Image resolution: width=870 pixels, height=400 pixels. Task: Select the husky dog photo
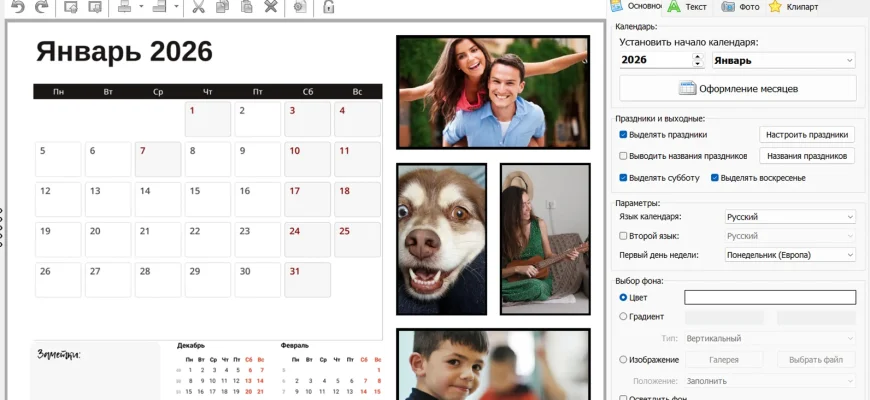442,239
